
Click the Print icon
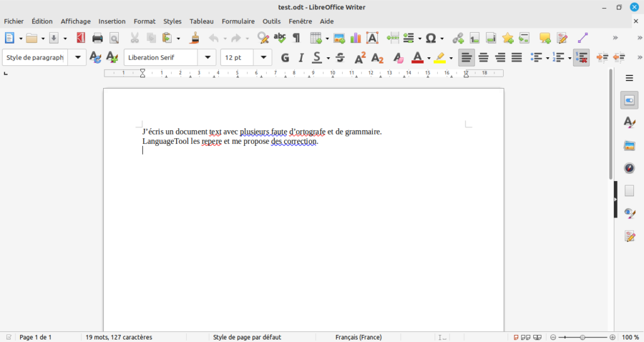point(97,38)
